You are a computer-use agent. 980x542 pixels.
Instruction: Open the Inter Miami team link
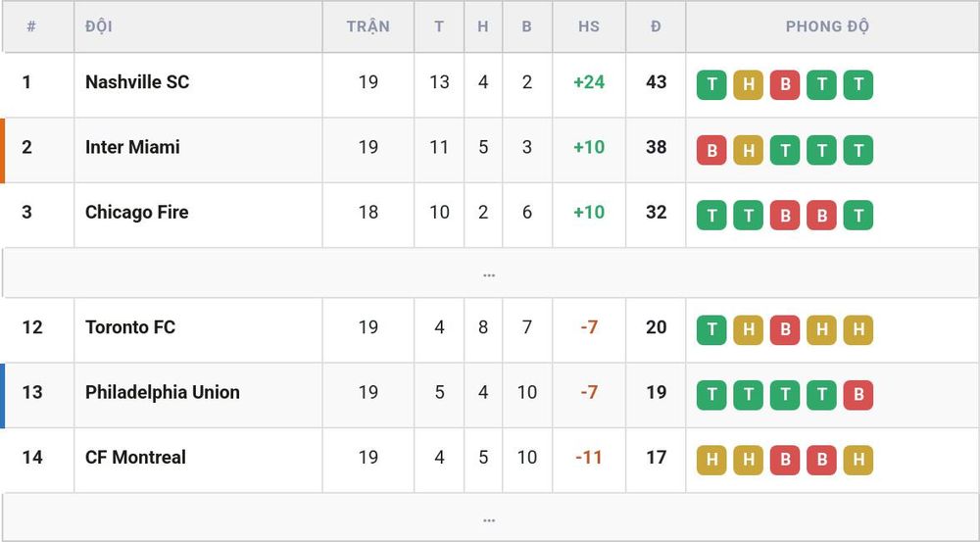tap(132, 147)
